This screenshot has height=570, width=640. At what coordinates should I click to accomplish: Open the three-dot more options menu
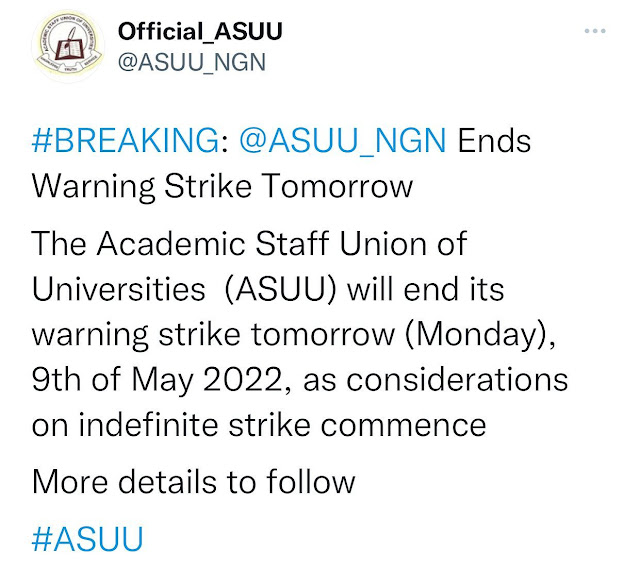(595, 31)
